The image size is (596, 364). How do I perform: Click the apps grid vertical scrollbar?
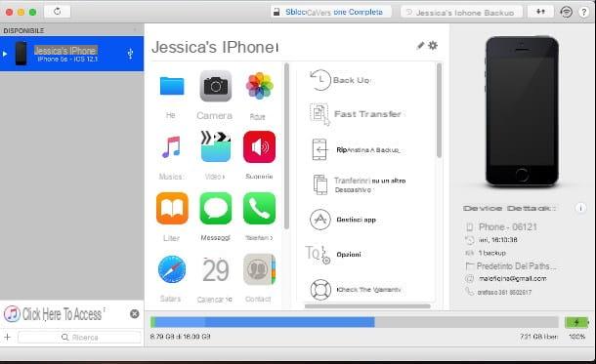286,146
